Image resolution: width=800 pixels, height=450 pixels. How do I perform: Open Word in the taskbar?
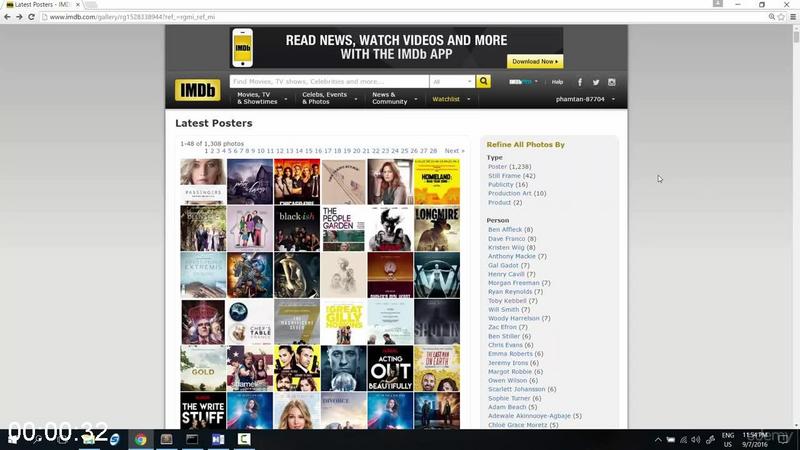[x=218, y=439]
